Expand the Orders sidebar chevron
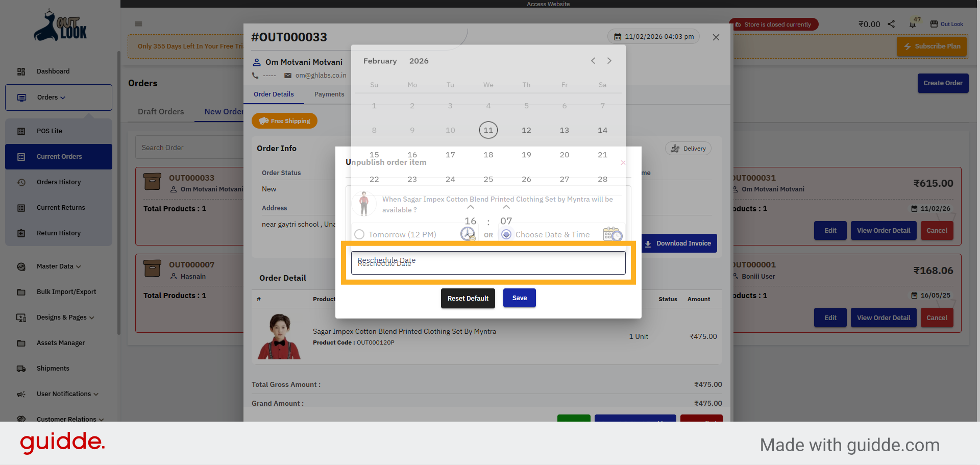980x465 pixels. point(63,98)
